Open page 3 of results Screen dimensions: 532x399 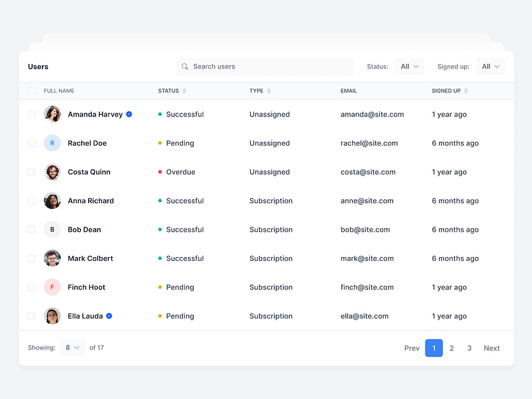[469, 348]
